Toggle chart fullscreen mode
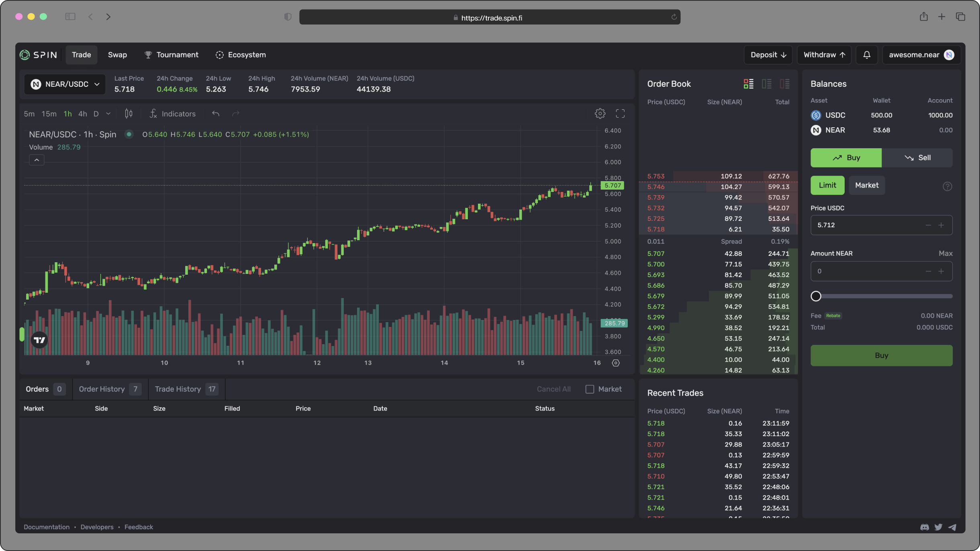Viewport: 980px width, 551px height. [x=620, y=114]
